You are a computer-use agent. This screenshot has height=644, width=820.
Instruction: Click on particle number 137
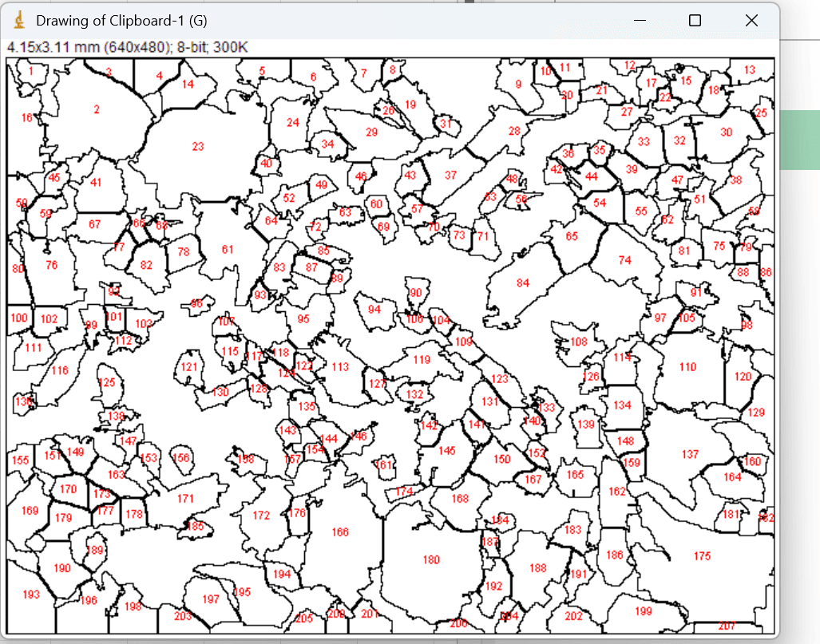690,454
